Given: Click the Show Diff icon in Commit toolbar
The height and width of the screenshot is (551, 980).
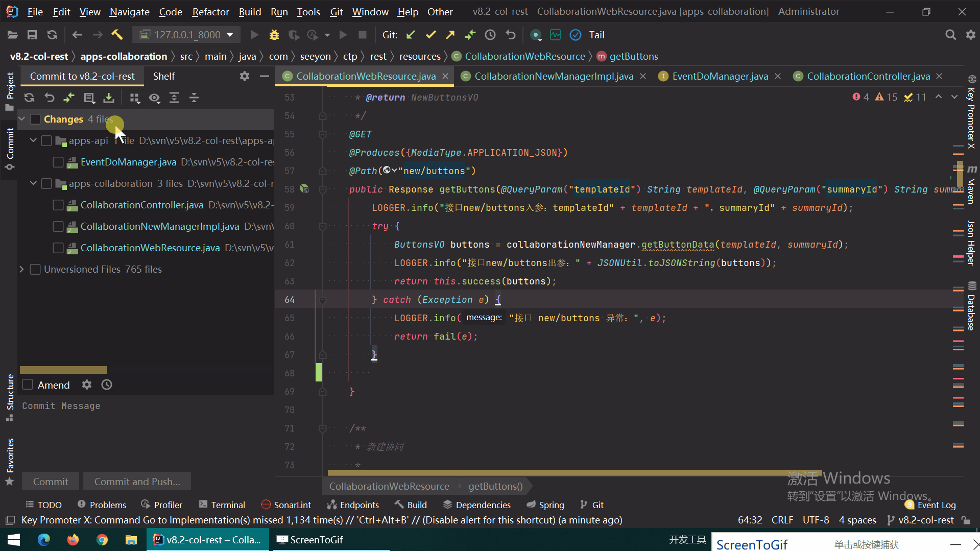Looking at the screenshot, I should (69, 98).
